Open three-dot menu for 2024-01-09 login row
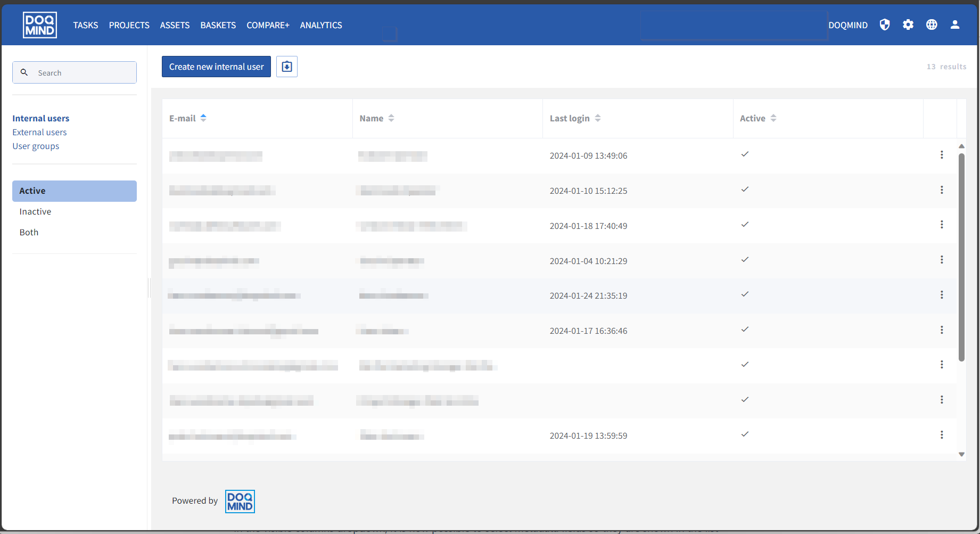This screenshot has width=980, height=534. pos(942,155)
